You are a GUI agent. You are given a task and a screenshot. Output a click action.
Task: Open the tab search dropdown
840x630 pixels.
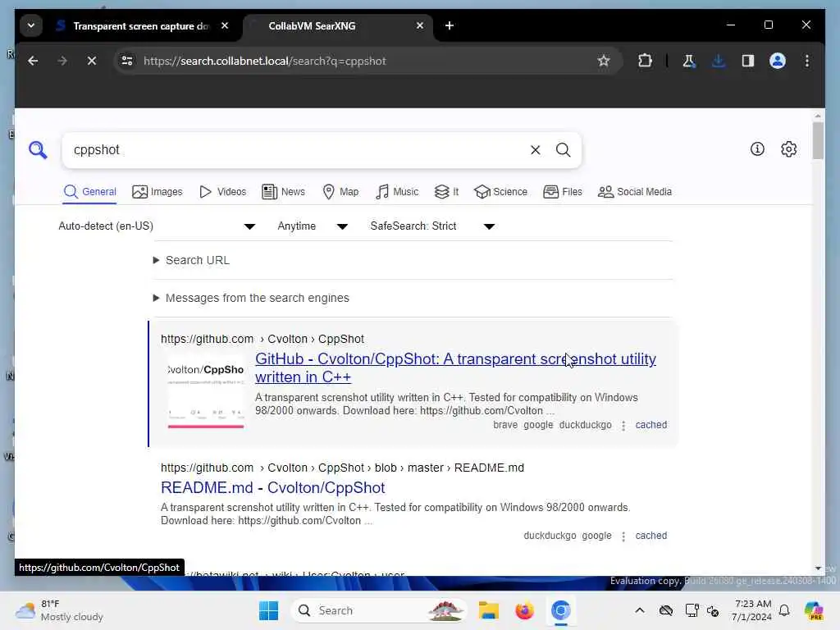31,25
